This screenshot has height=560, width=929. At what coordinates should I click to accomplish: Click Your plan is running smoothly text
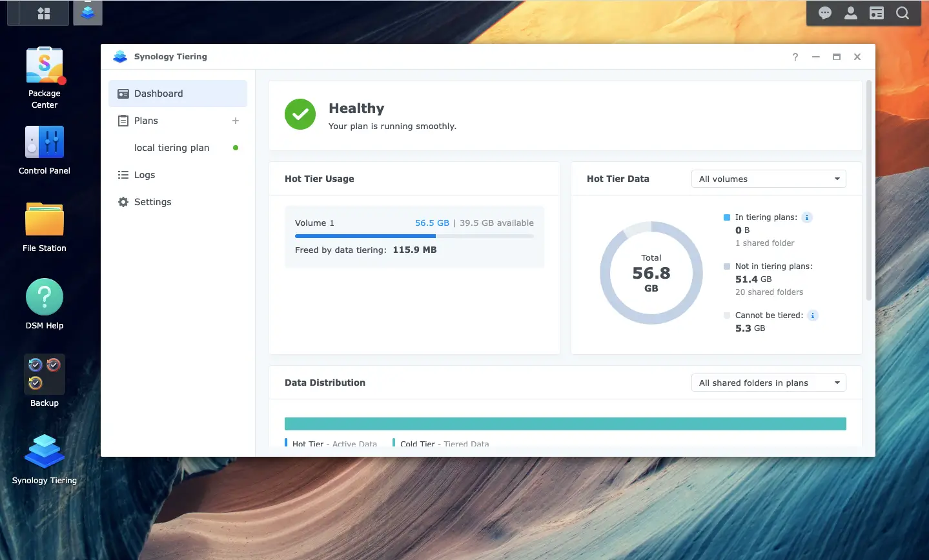(393, 126)
